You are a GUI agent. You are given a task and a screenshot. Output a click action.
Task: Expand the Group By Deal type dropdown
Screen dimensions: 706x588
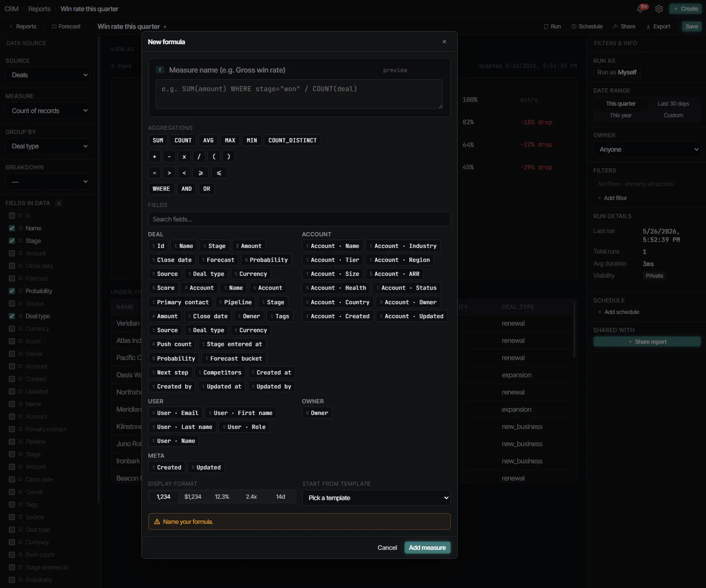(48, 146)
